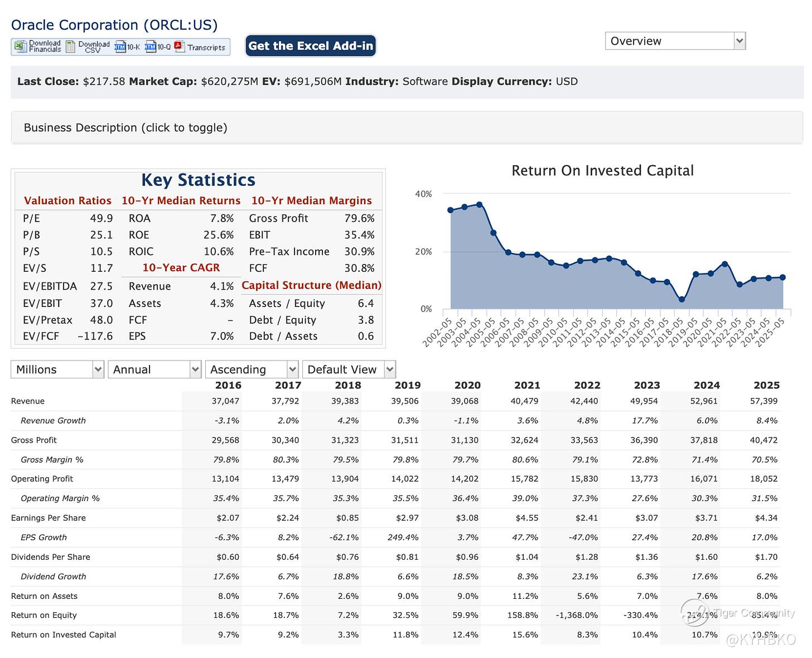Click the Get the Excel Add-in button
Image resolution: width=812 pixels, height=658 pixels.
click(x=311, y=46)
